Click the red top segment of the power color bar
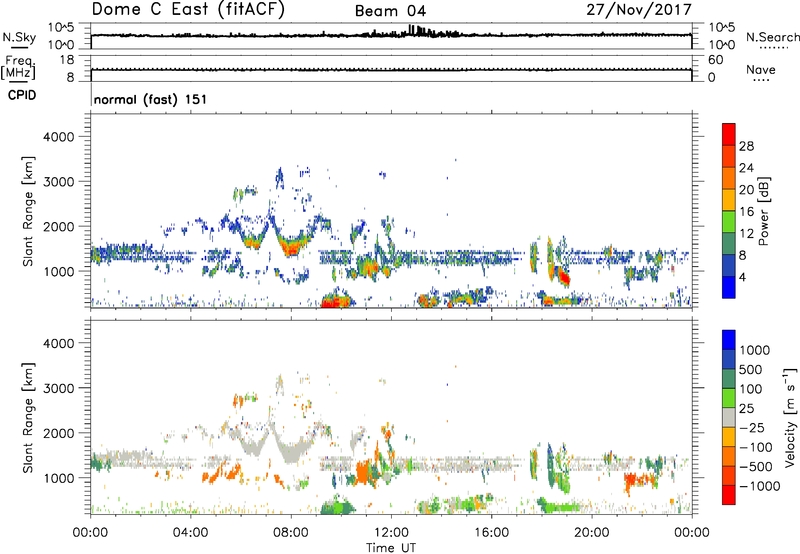 point(729,134)
